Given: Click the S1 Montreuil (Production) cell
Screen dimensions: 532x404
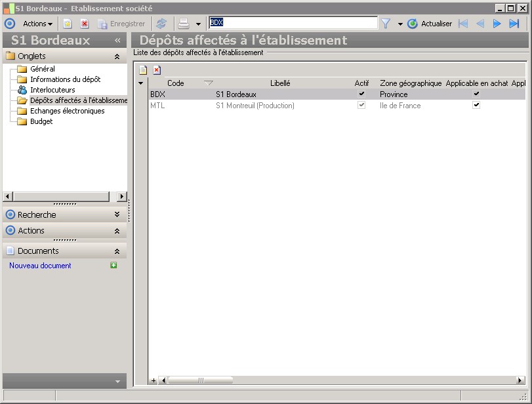Looking at the screenshot, I should [x=255, y=106].
